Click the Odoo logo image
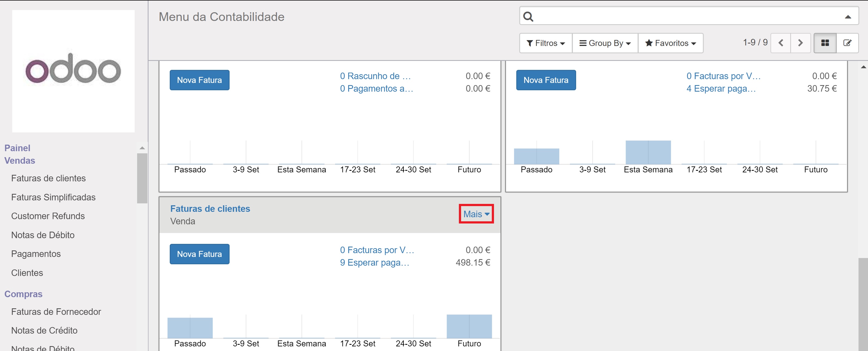The image size is (868, 351). [x=73, y=71]
